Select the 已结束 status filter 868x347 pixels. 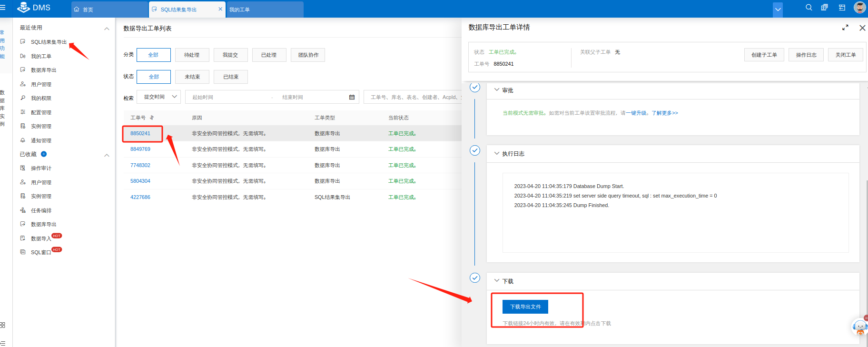coord(231,77)
